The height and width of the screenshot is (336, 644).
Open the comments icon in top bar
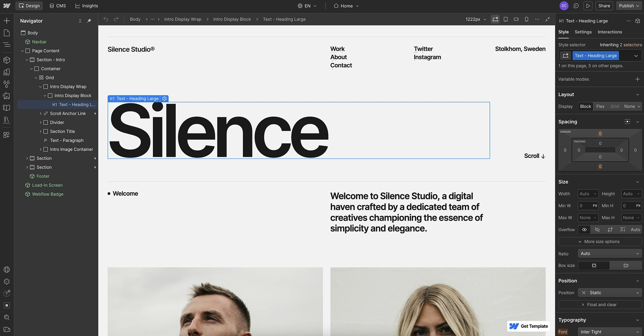(x=576, y=6)
